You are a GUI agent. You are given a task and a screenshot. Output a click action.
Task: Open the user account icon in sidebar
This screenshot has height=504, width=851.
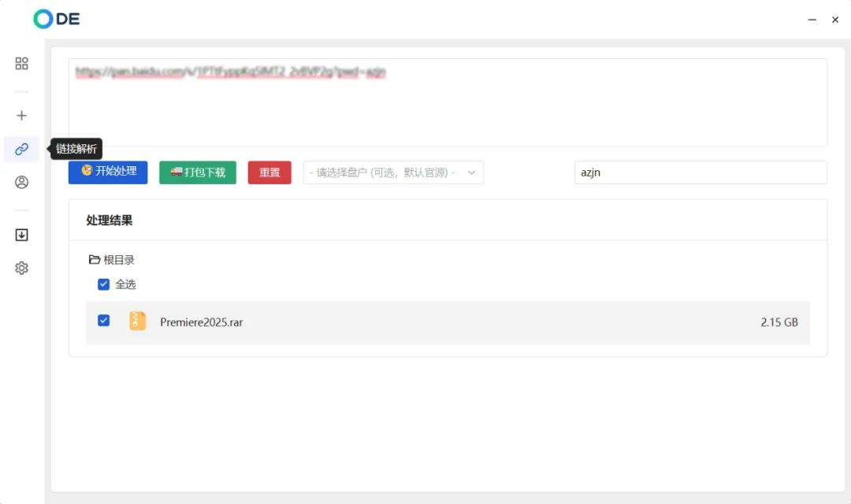click(21, 182)
